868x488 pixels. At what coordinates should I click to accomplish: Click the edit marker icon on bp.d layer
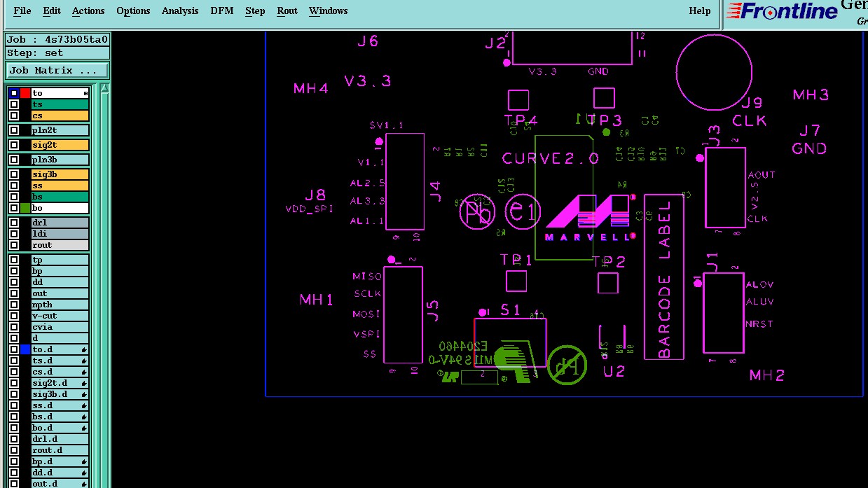[x=84, y=461]
